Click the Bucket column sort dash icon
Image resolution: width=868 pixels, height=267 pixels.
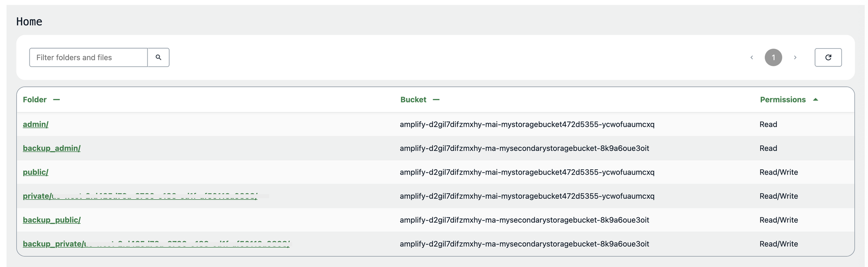coord(436,99)
